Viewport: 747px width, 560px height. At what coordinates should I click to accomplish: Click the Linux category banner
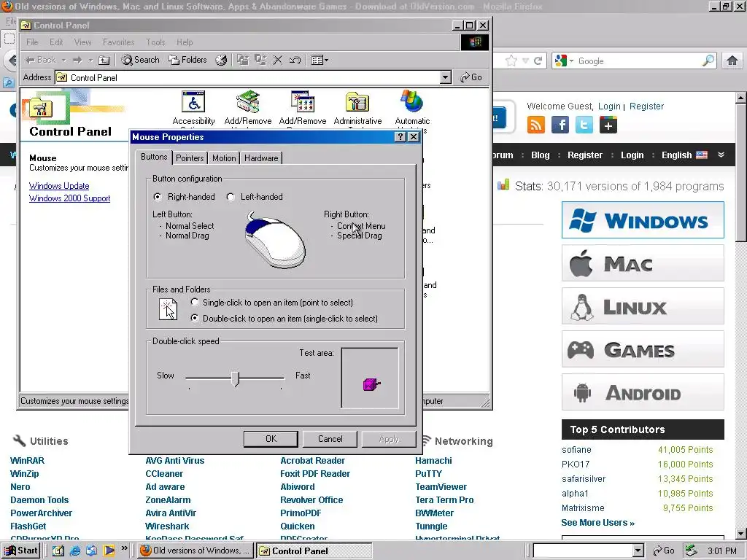coord(643,306)
